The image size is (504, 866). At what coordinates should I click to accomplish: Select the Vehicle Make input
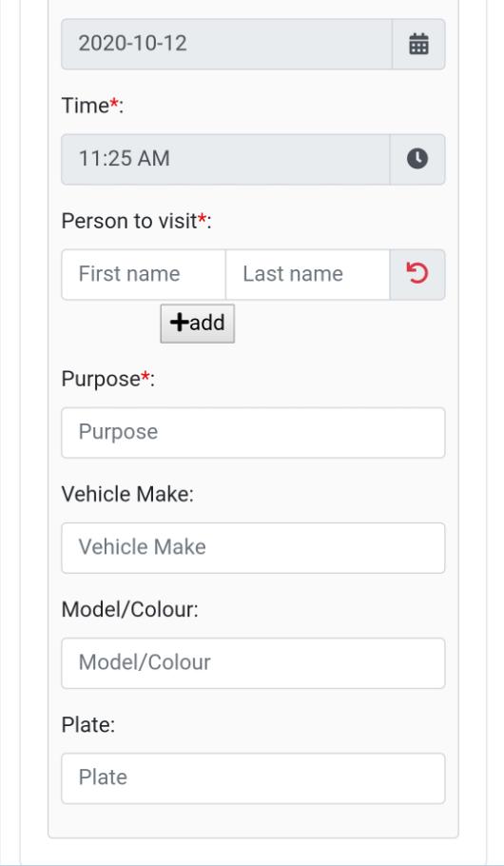(253, 548)
